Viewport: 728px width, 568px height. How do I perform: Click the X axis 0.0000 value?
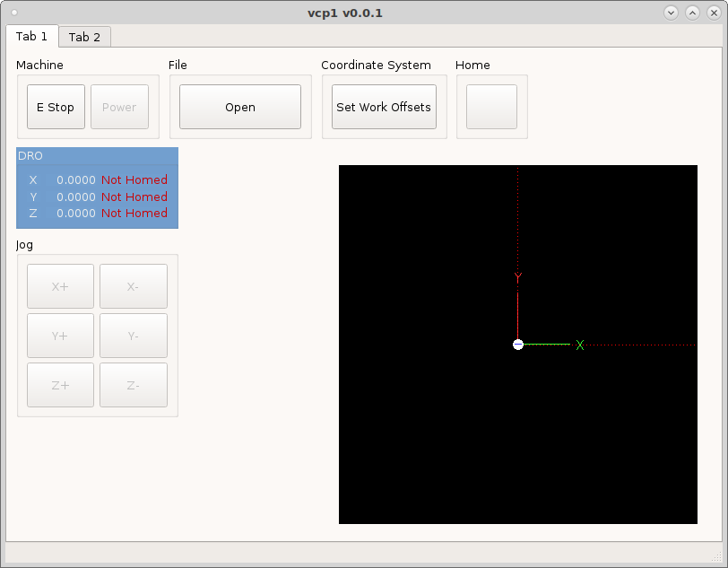coord(76,179)
